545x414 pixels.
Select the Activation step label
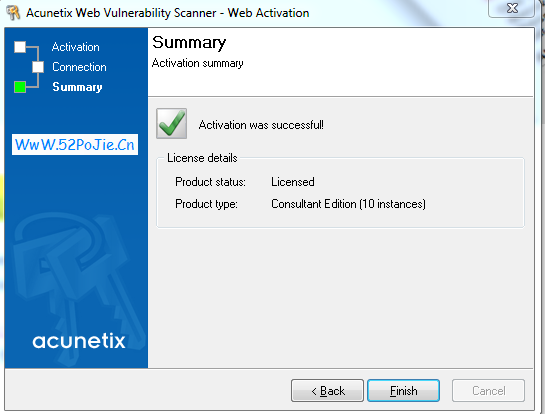pos(75,47)
